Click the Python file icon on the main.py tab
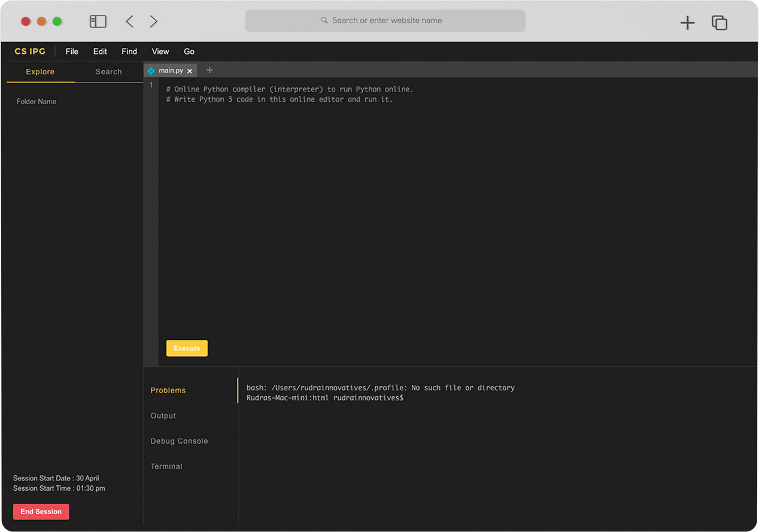This screenshot has width=759, height=532. click(151, 71)
